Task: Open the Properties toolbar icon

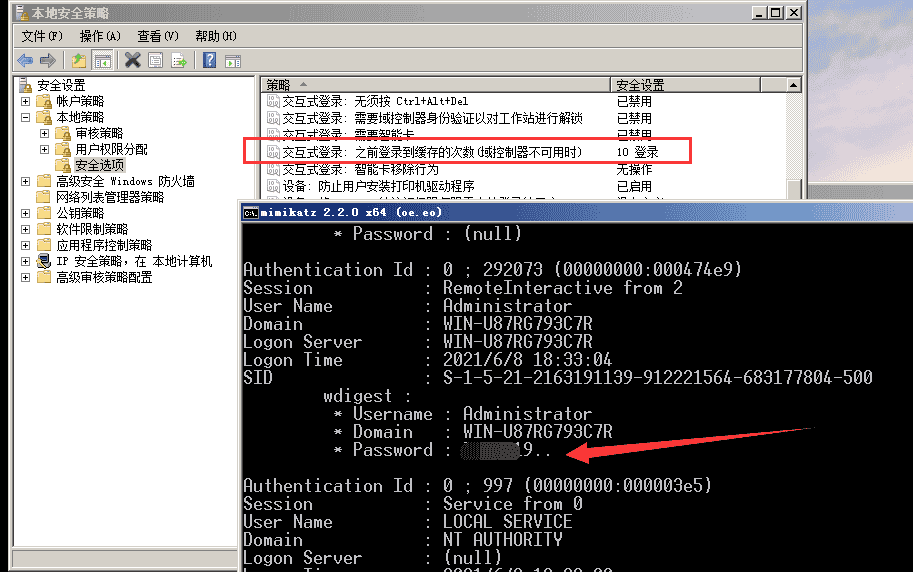Action: [x=155, y=60]
